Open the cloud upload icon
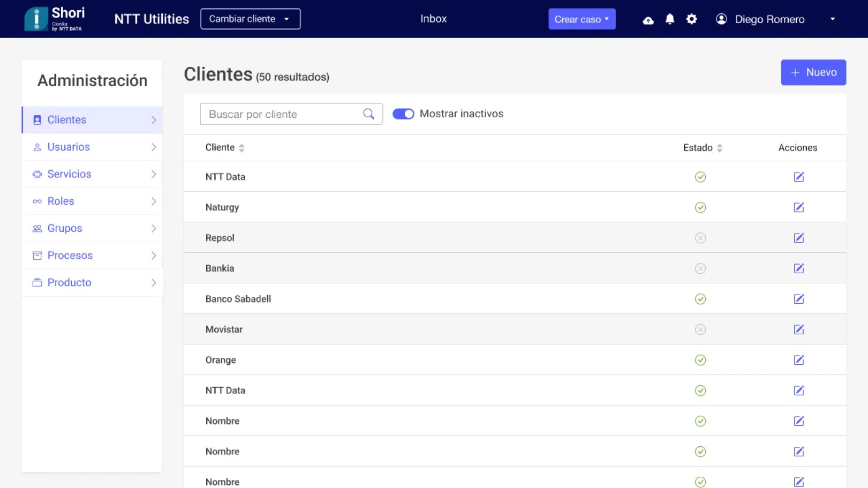 point(648,20)
